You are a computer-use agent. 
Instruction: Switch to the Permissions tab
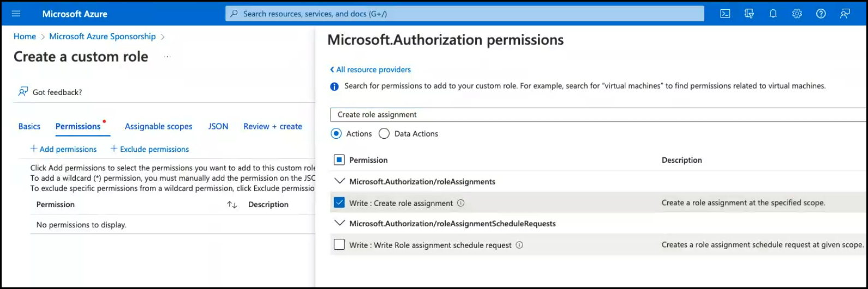pos(78,126)
